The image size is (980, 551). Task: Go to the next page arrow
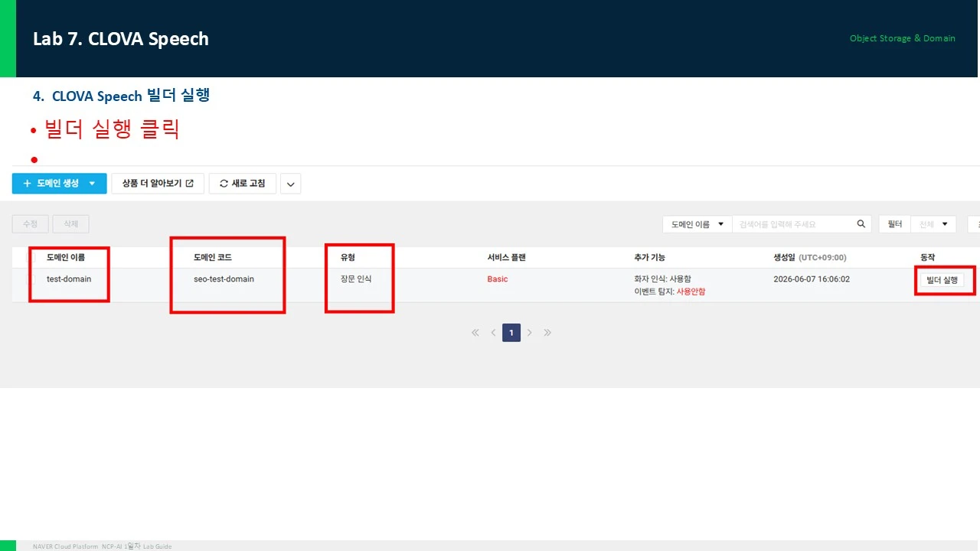[x=530, y=333]
